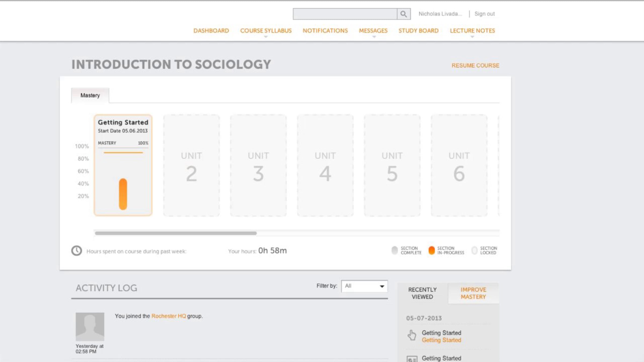The height and width of the screenshot is (362, 644).
Task: Click the Nicholas Livada username link
Action: tap(440, 14)
